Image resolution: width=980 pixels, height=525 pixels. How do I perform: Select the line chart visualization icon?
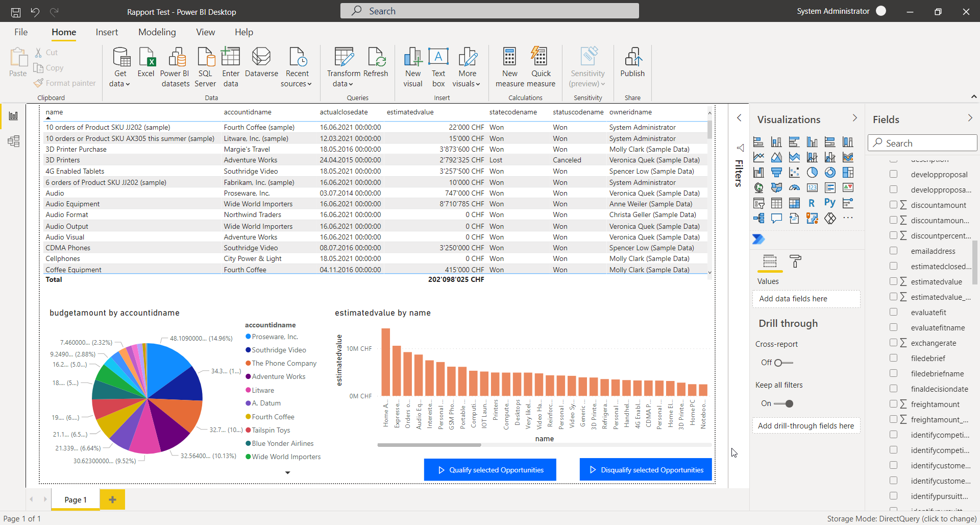coord(758,157)
